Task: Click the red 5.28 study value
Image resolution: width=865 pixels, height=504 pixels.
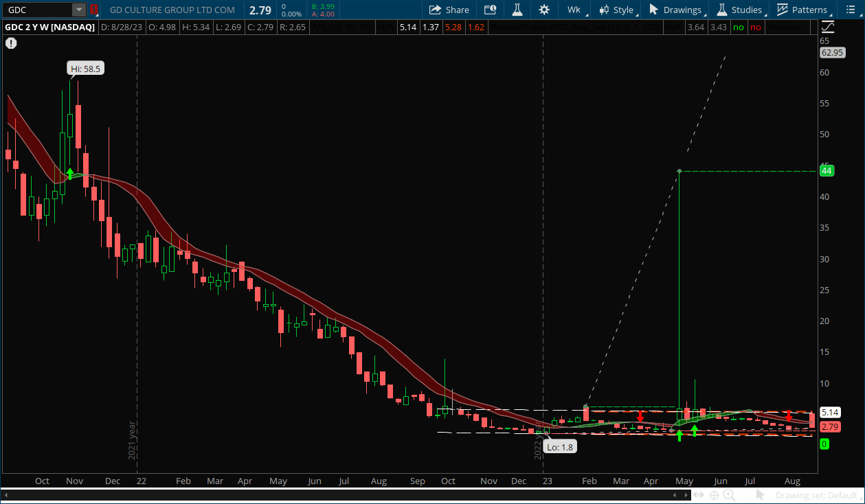Action: click(453, 27)
